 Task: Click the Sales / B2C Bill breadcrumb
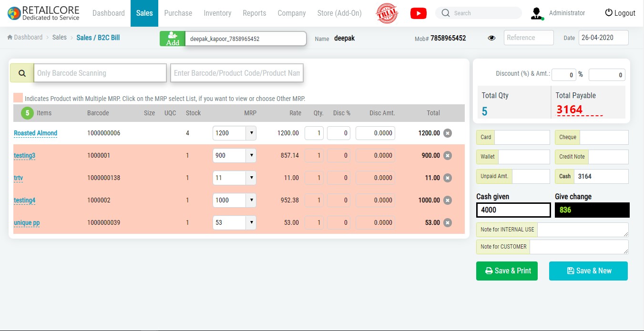[x=98, y=37]
